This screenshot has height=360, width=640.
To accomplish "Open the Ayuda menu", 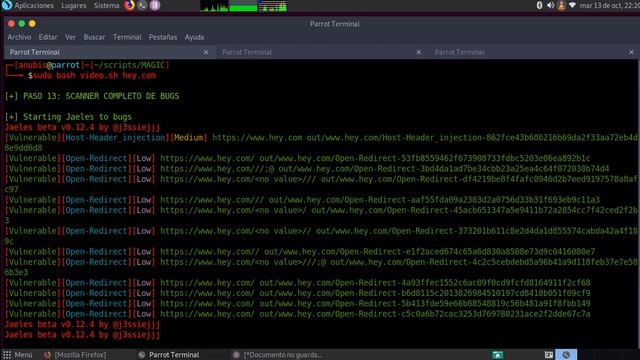I will [x=194, y=37].
